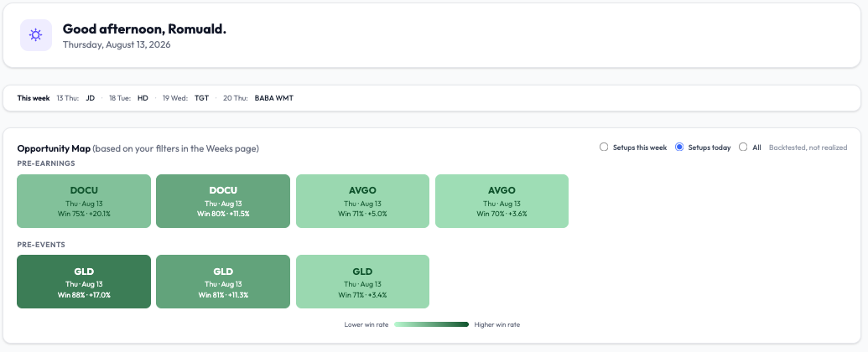Select the AVGO tile with Win 71% +5.0%

pos(362,201)
